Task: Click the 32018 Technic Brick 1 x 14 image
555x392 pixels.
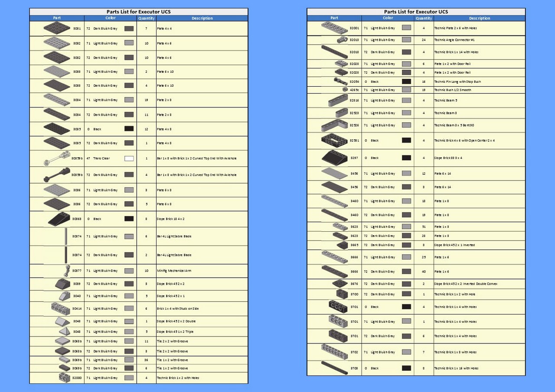Action: tap(334, 52)
